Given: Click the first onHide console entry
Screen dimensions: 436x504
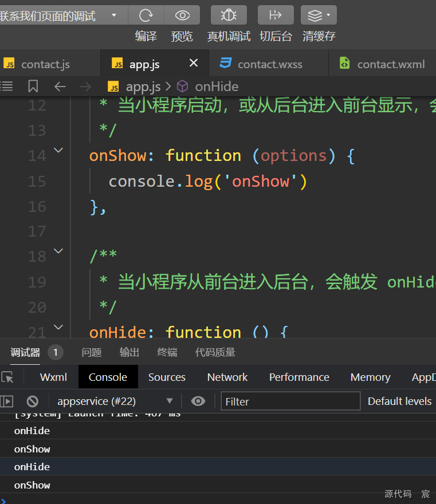Looking at the screenshot, I should click(x=218, y=431).
